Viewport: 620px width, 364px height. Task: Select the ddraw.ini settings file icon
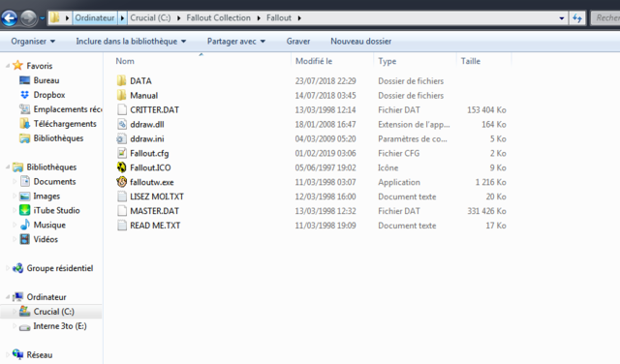point(122,138)
